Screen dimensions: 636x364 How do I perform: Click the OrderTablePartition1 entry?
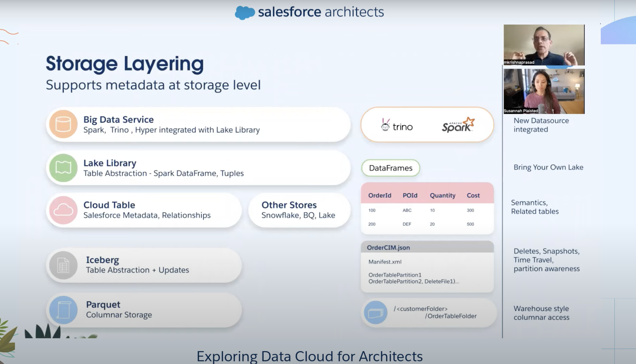point(395,275)
